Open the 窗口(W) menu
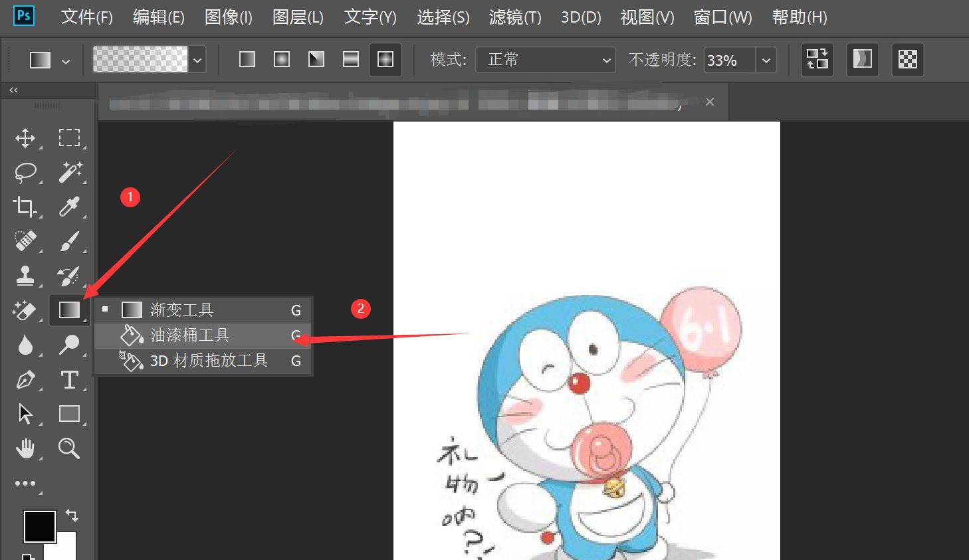The width and height of the screenshot is (969, 560). click(723, 17)
